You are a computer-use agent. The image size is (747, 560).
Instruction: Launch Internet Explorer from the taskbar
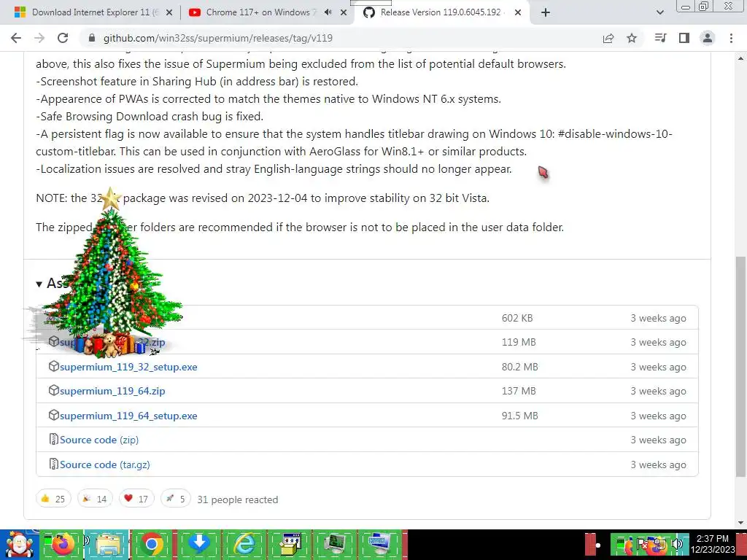click(244, 545)
